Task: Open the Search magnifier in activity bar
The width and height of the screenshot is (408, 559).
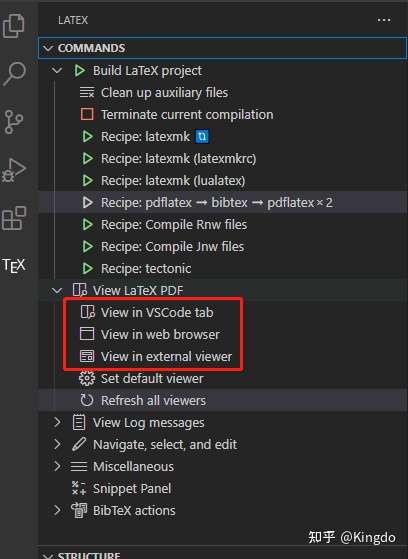Action: pyautogui.click(x=14, y=73)
